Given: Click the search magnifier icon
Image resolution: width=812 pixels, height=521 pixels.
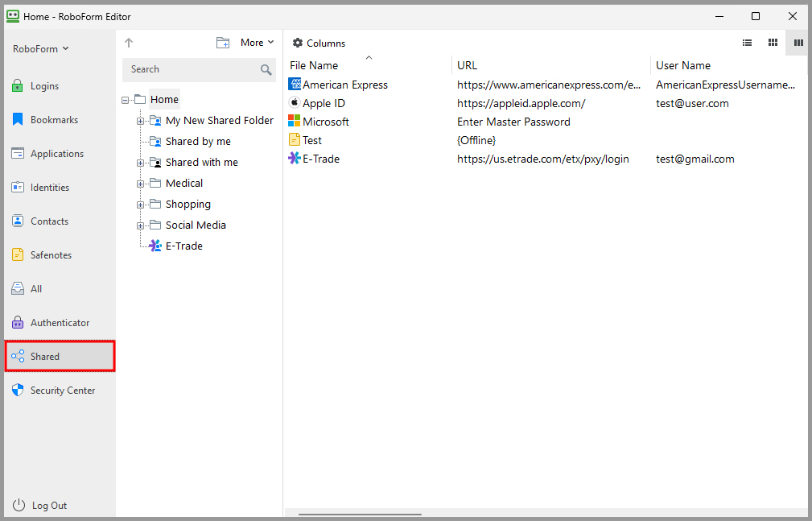Looking at the screenshot, I should point(266,69).
